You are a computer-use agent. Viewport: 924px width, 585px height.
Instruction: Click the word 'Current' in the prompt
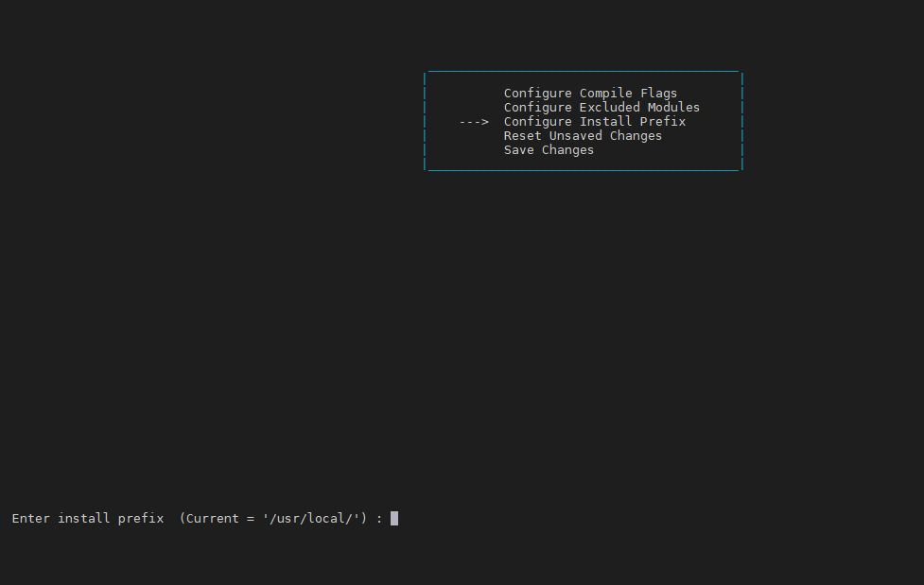click(212, 518)
